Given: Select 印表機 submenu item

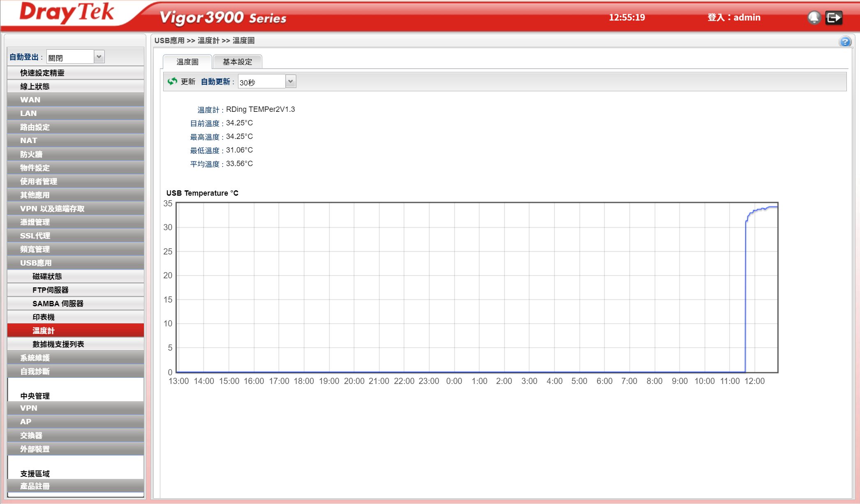Looking at the screenshot, I should pos(76,317).
